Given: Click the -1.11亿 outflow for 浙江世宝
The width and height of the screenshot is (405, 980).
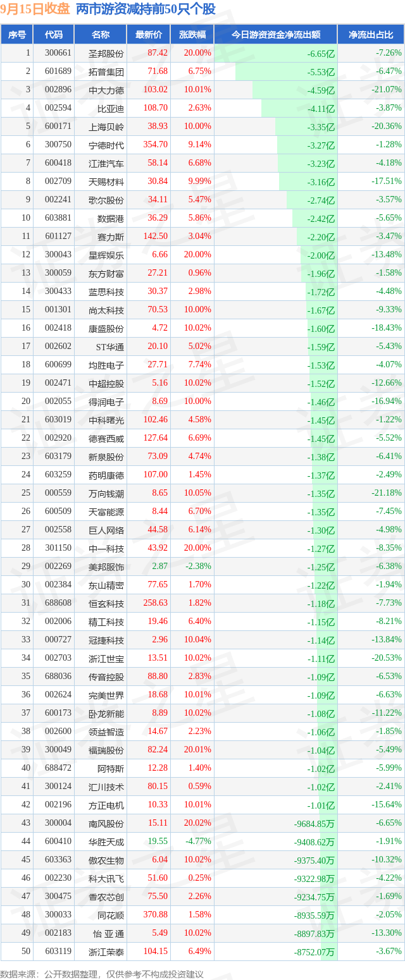Looking at the screenshot, I should 321,659.
